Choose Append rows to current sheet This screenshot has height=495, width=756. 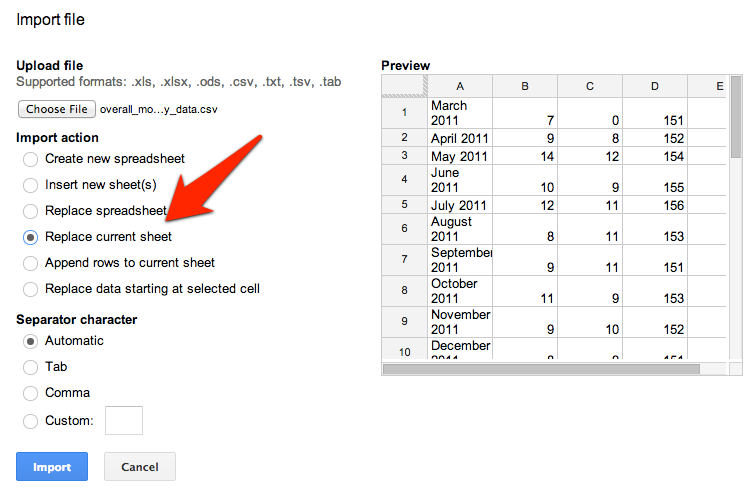(30, 263)
